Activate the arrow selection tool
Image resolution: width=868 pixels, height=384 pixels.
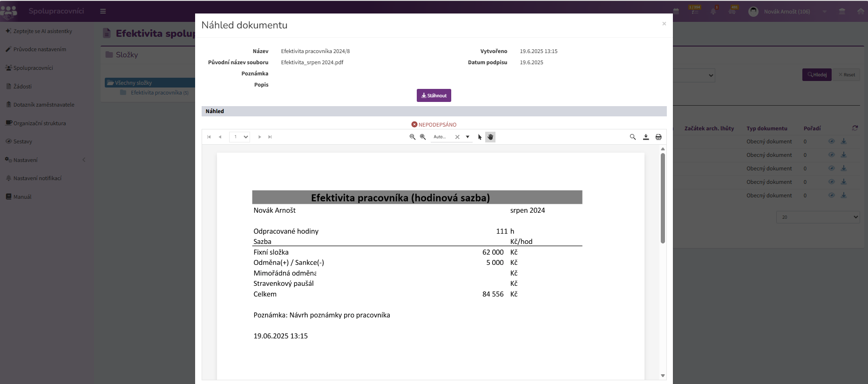480,137
